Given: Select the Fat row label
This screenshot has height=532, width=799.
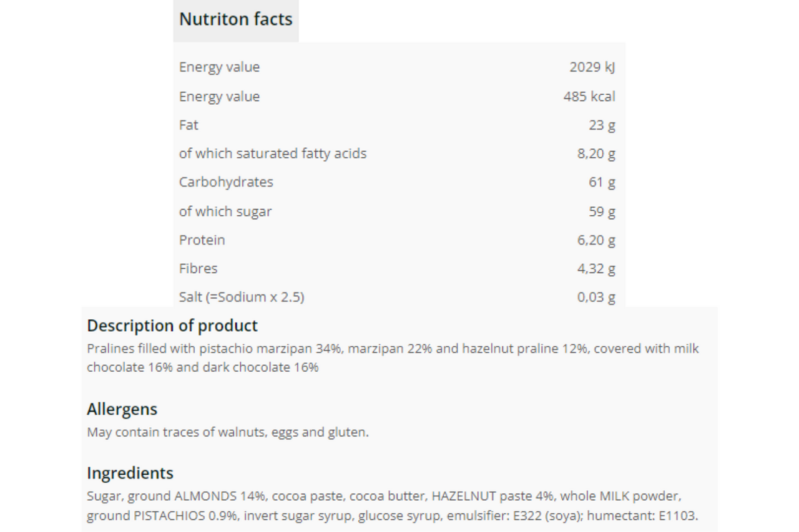Looking at the screenshot, I should (189, 125).
